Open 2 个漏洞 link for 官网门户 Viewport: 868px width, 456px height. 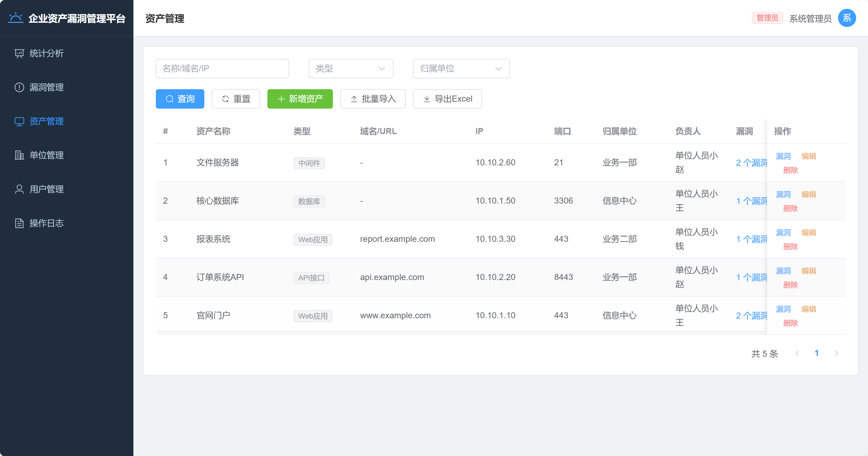point(751,316)
